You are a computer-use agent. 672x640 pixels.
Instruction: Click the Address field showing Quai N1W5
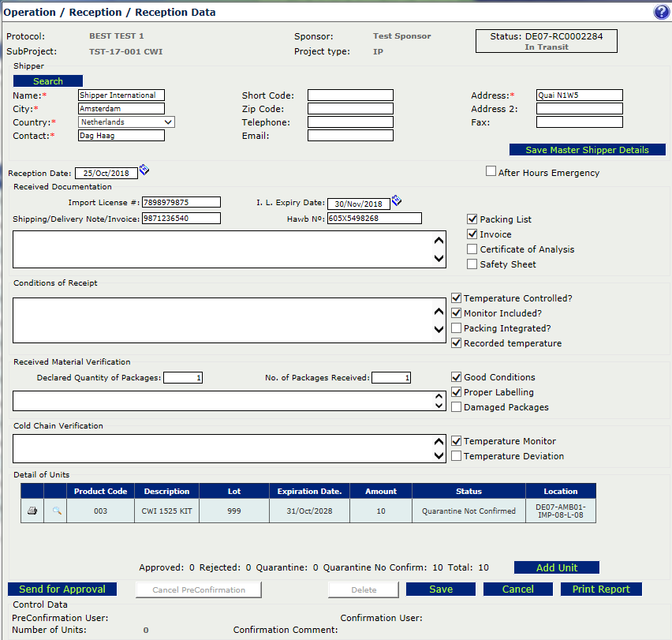tap(580, 95)
